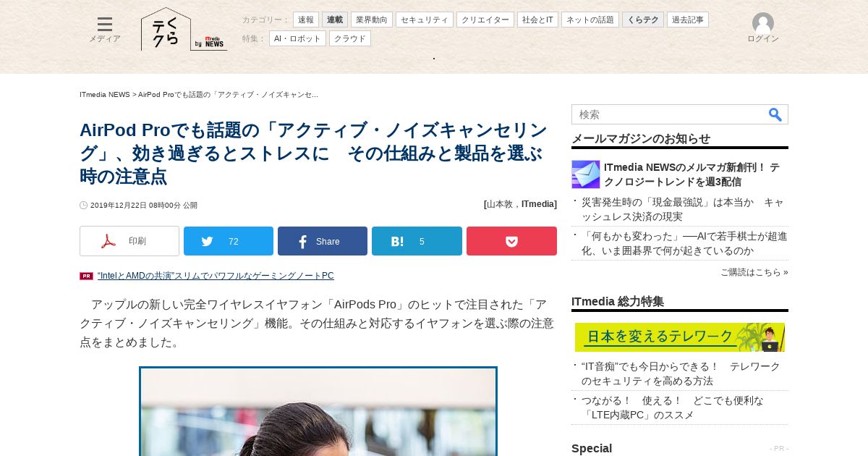
Task: Click the 印刷 PDF print button
Action: pos(129,241)
